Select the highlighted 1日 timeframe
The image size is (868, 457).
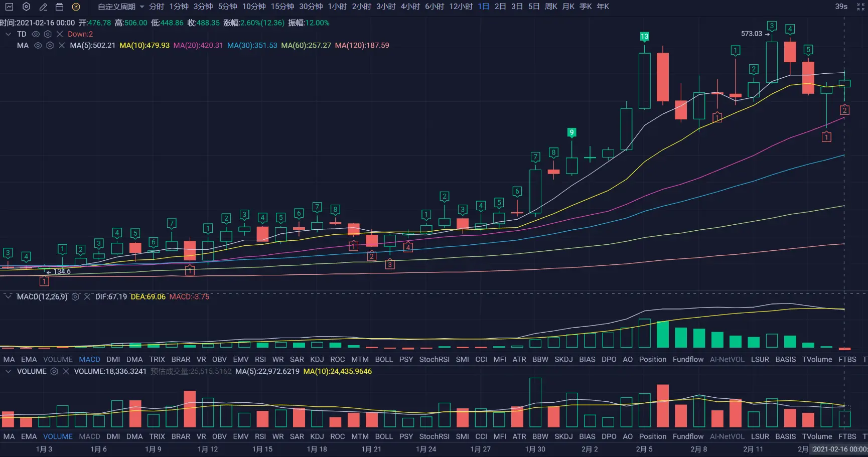tap(483, 7)
